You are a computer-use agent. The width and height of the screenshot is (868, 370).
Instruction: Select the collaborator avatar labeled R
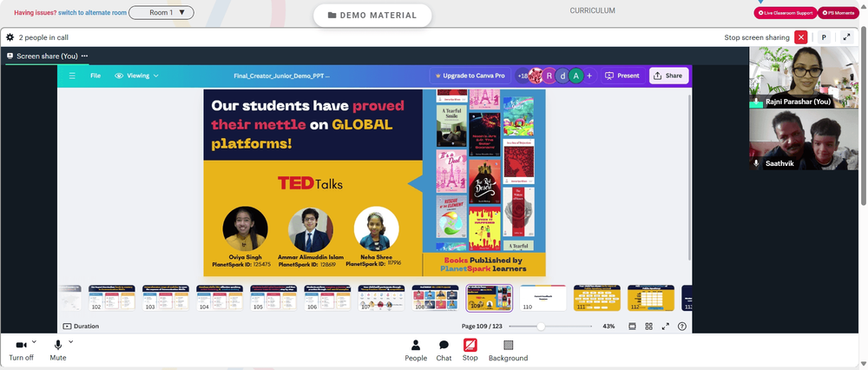tap(549, 76)
